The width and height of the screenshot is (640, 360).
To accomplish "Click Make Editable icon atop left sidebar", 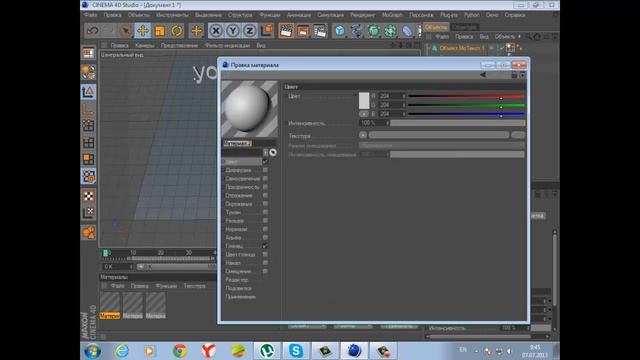I will click(88, 53).
